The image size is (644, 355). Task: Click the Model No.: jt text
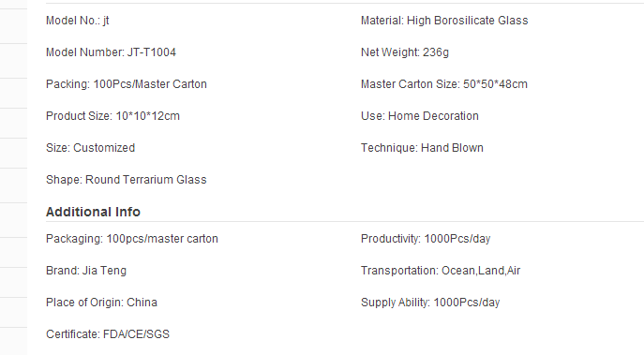[77, 21]
